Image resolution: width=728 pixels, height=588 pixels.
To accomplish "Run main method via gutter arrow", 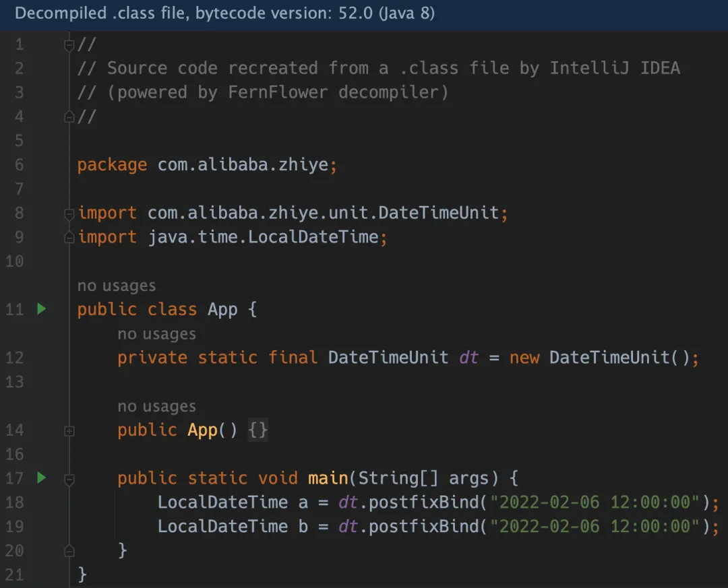I will click(x=41, y=478).
